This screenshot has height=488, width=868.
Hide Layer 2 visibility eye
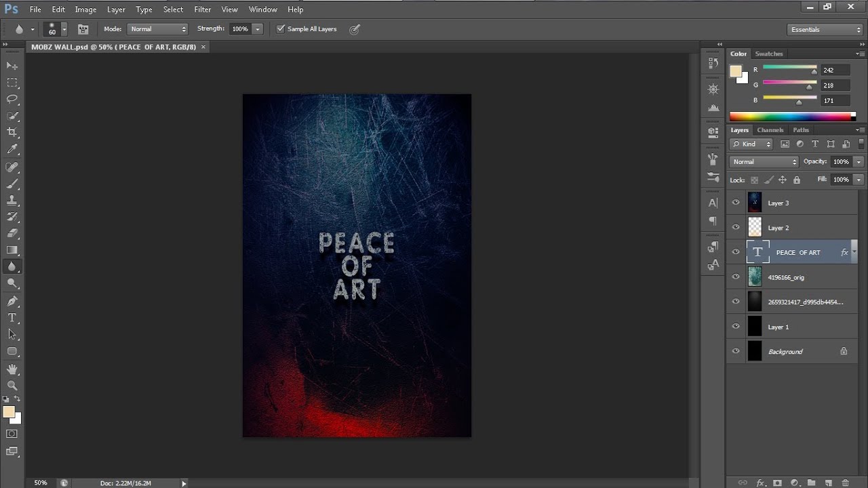736,228
